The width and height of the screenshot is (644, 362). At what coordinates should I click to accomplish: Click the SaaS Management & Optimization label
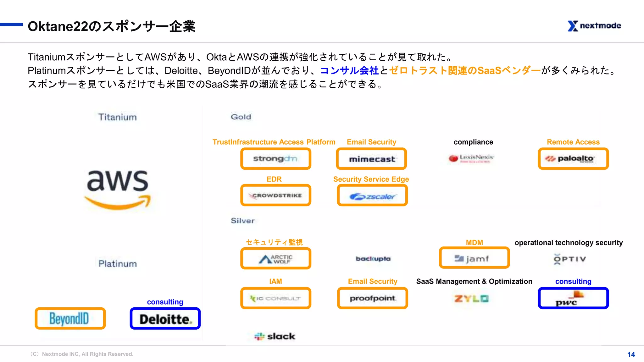click(474, 281)
